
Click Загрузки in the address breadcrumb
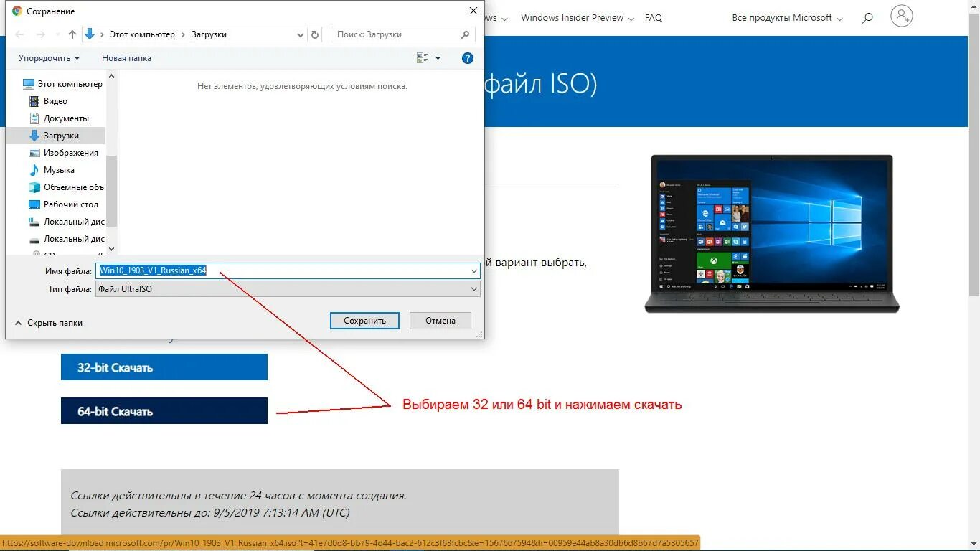pos(209,34)
